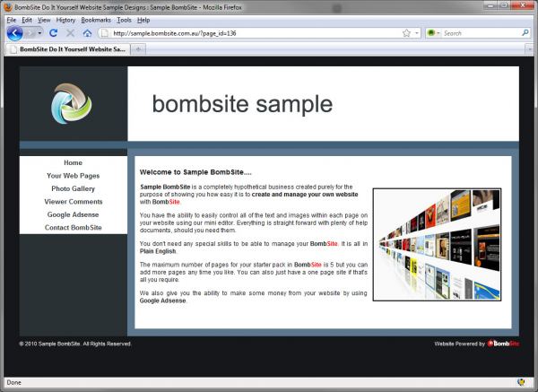
Task: Select the BombSite Do It Yourself Website tab
Action: (x=67, y=49)
